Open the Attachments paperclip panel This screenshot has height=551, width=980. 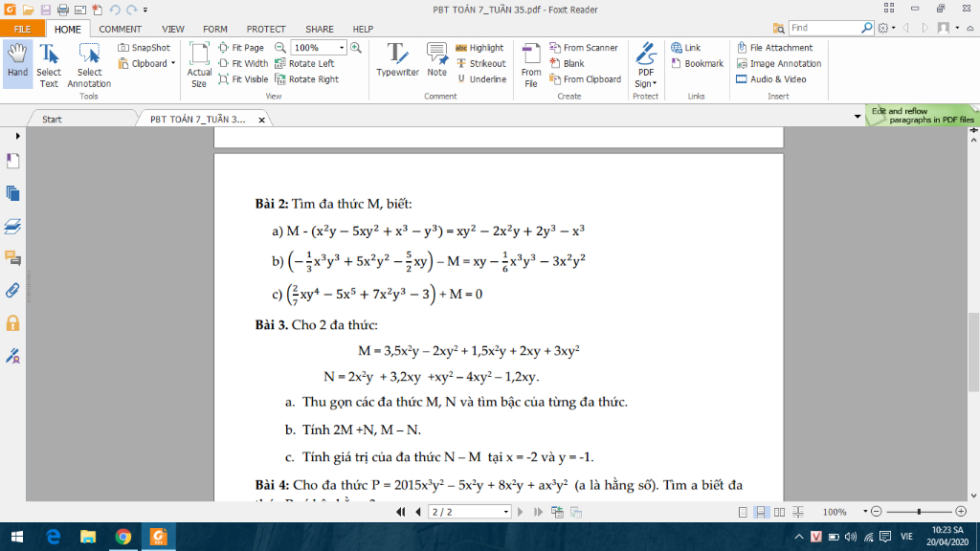[12, 291]
